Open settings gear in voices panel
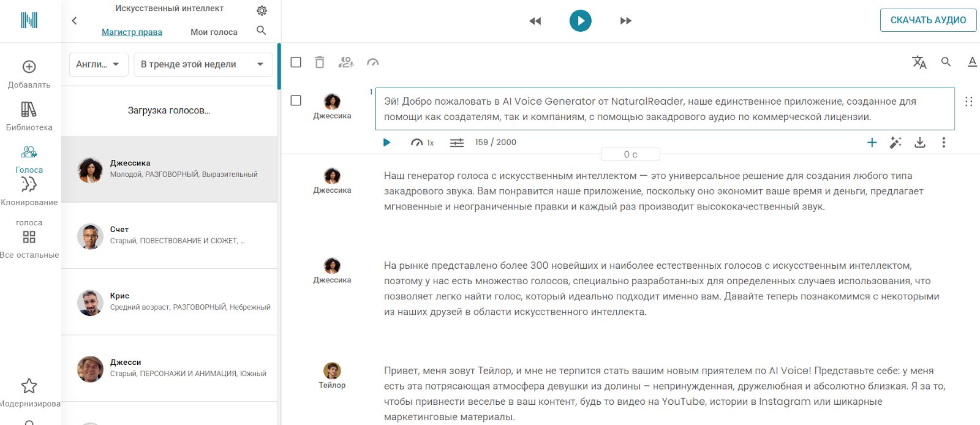Viewport: 980px width, 425px height. pos(262,11)
